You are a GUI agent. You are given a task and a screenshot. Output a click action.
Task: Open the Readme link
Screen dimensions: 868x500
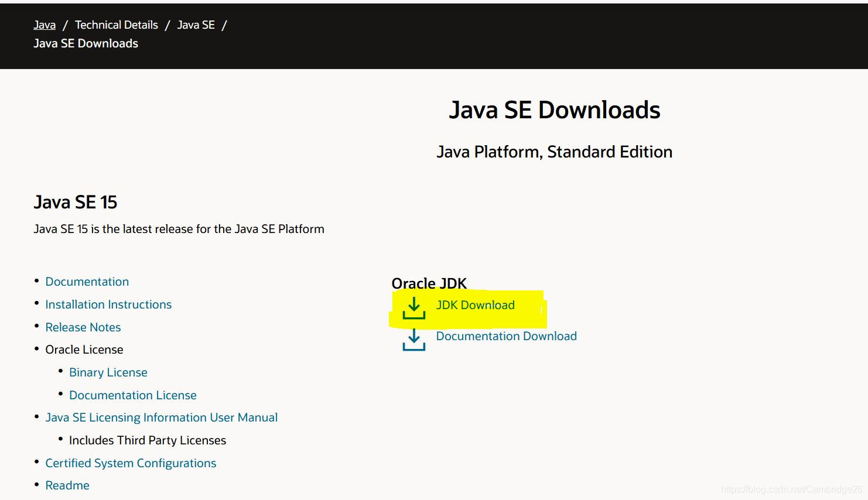(x=67, y=485)
